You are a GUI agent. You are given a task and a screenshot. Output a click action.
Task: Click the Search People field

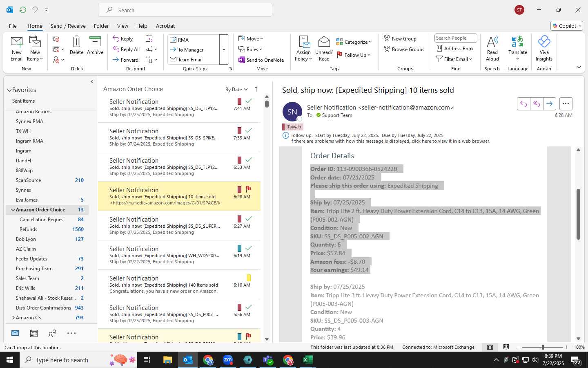tap(456, 38)
